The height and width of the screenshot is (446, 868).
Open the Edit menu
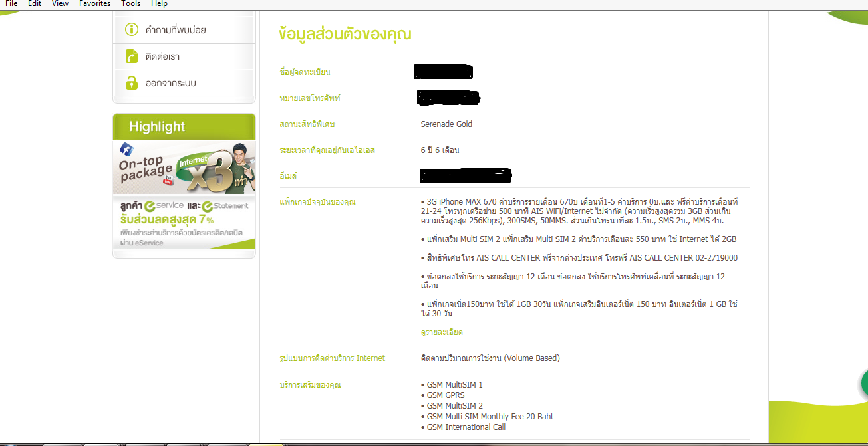click(x=35, y=3)
